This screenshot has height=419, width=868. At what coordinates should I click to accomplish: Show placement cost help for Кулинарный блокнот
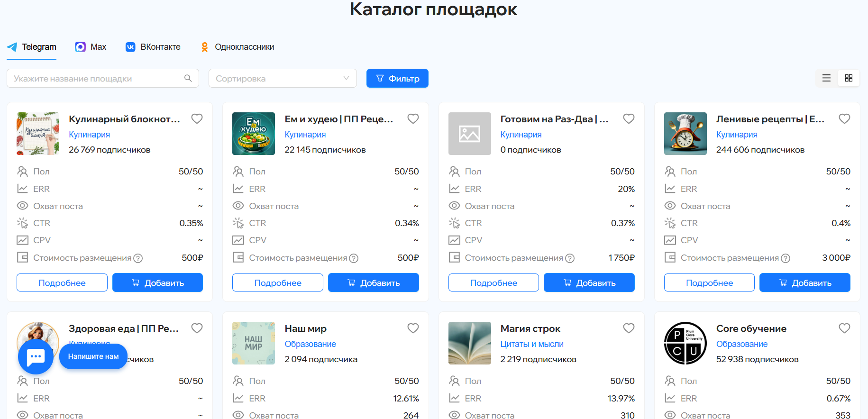[138, 258]
